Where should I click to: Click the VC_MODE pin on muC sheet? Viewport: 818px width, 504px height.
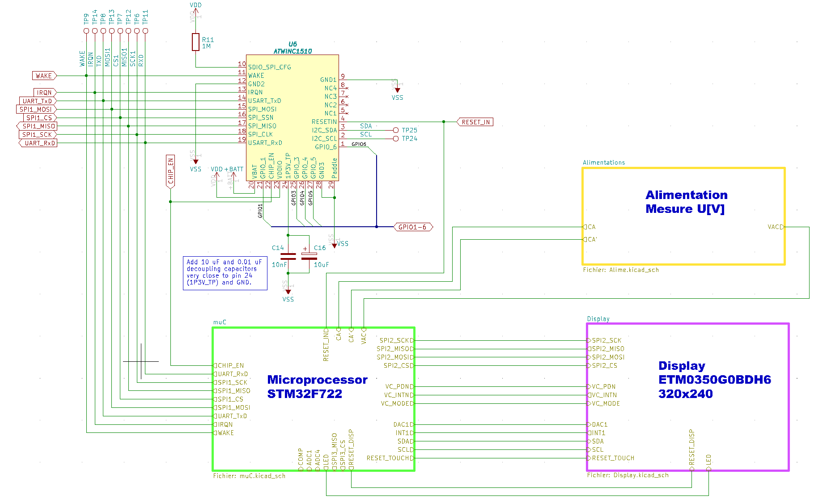coord(398,403)
